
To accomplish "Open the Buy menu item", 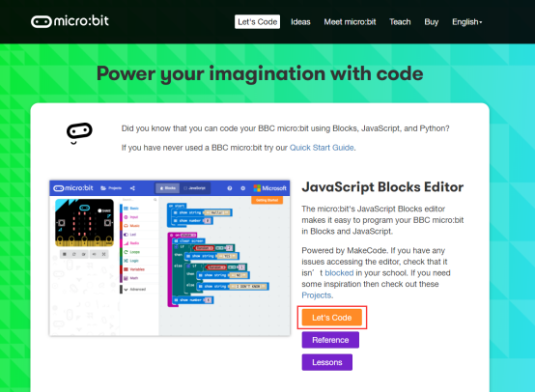I will [432, 22].
